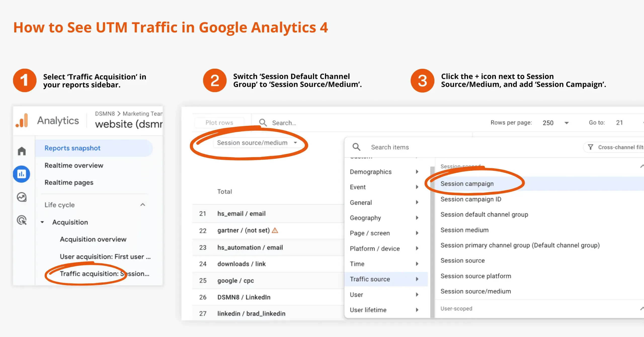This screenshot has height=337, width=644.
Task: Click the gartner / (not set) row
Action: [268, 231]
